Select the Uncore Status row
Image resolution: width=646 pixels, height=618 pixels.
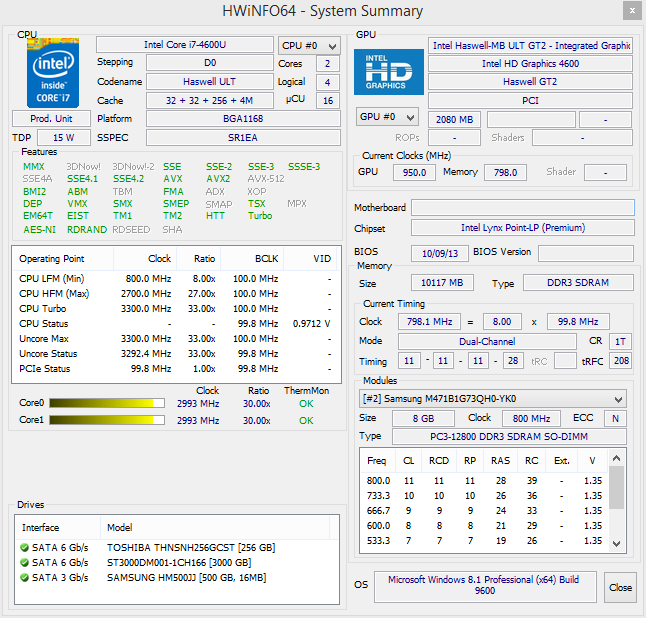(x=176, y=353)
